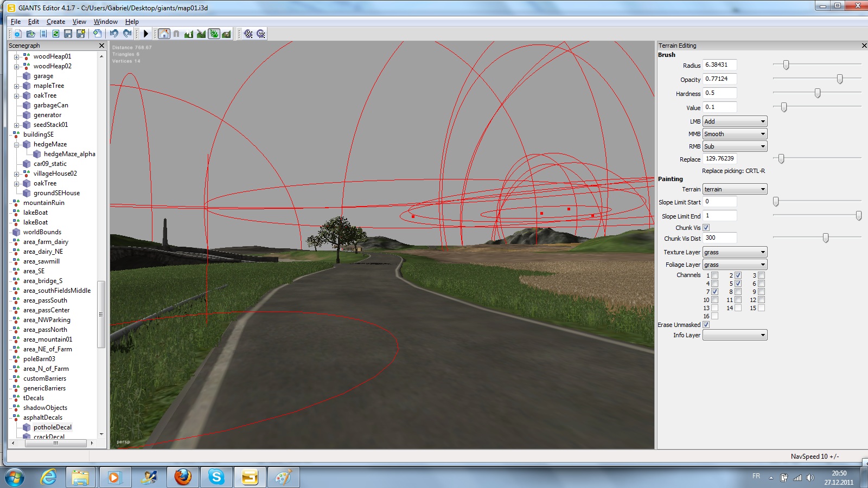This screenshot has width=868, height=488.
Task: Click the New scene toolbar icon
Action: tap(17, 34)
